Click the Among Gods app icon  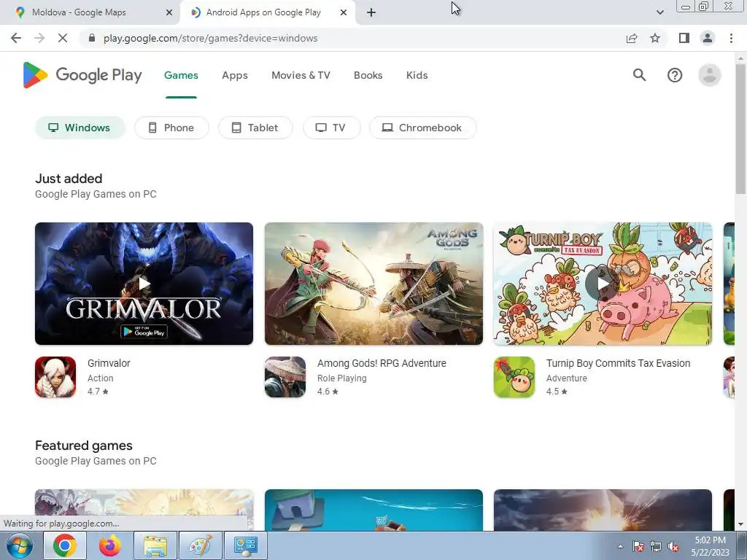(285, 377)
